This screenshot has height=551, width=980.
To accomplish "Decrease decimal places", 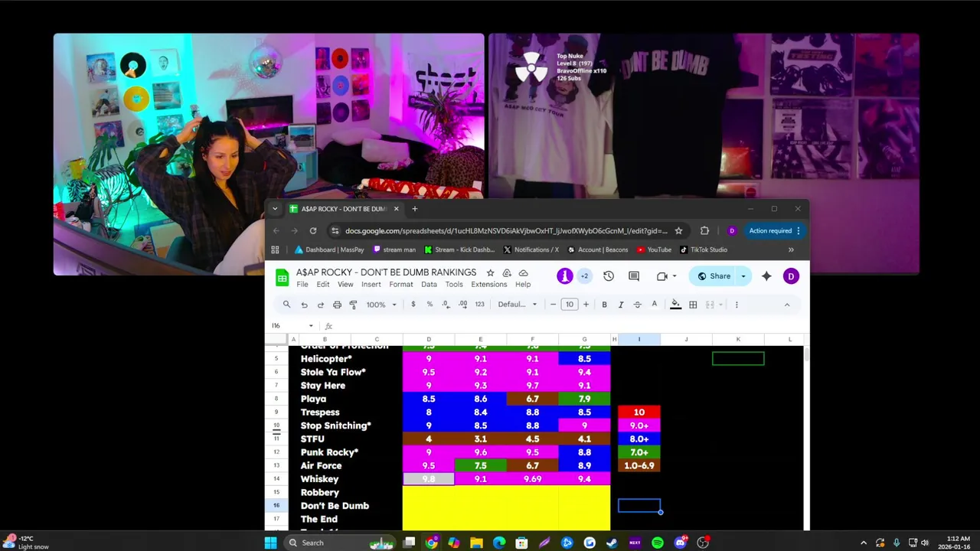I will pos(446,305).
